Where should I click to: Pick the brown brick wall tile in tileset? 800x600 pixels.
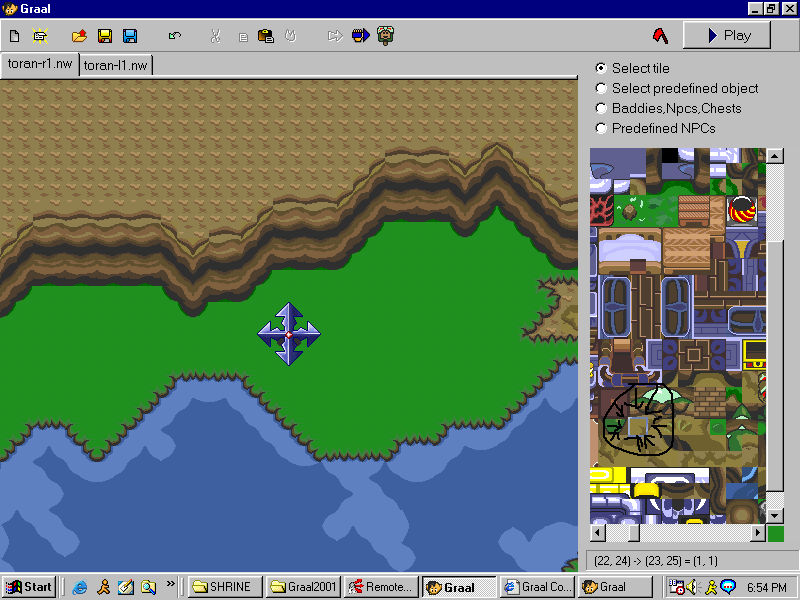(x=710, y=403)
